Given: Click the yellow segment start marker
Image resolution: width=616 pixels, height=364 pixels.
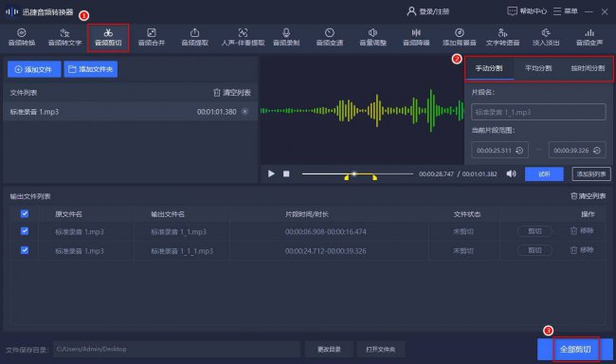Looking at the screenshot, I should point(347,177).
